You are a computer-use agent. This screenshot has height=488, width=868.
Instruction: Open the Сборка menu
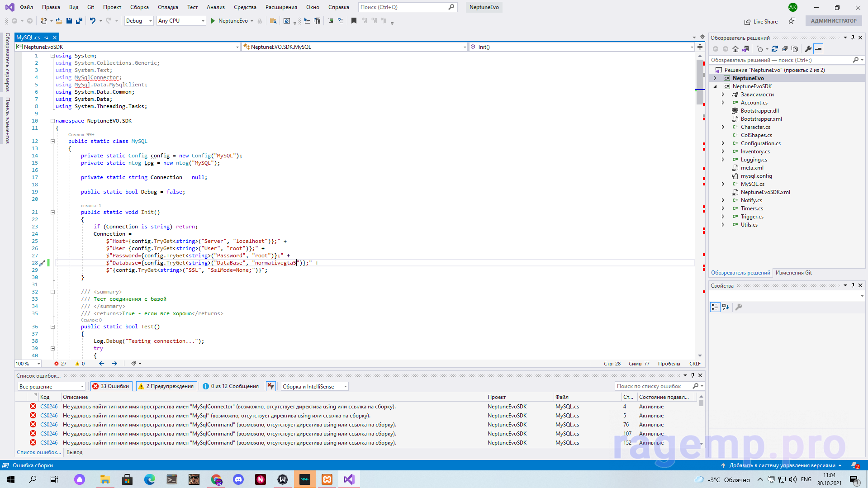coord(139,7)
